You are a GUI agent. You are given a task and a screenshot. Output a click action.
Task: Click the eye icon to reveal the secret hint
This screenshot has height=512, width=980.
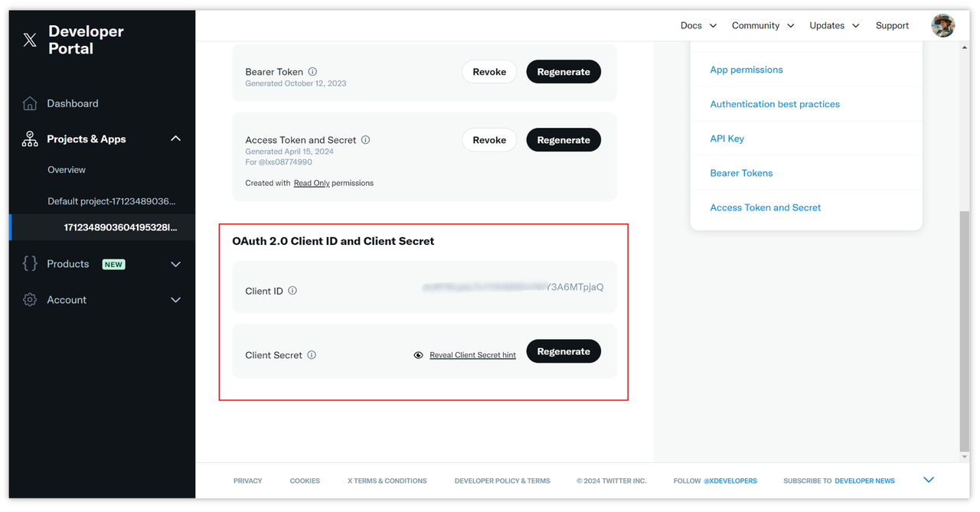tap(418, 355)
